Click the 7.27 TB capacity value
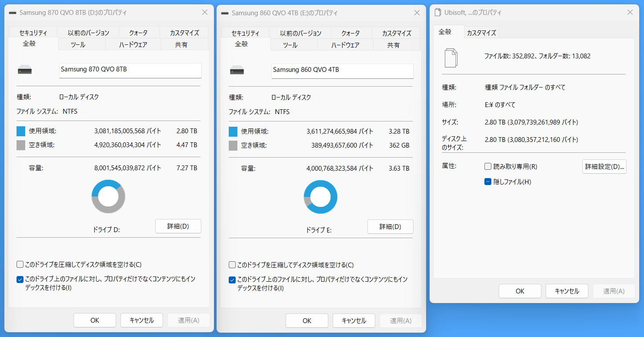This screenshot has width=644, height=337. 187,168
